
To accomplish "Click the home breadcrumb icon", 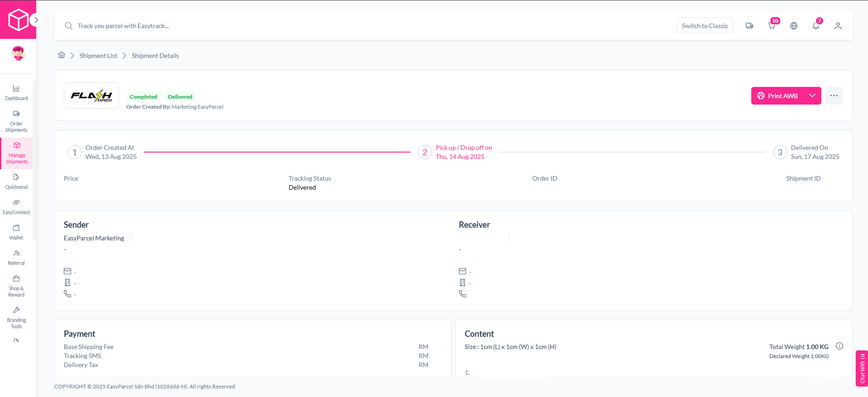I will click(x=62, y=55).
